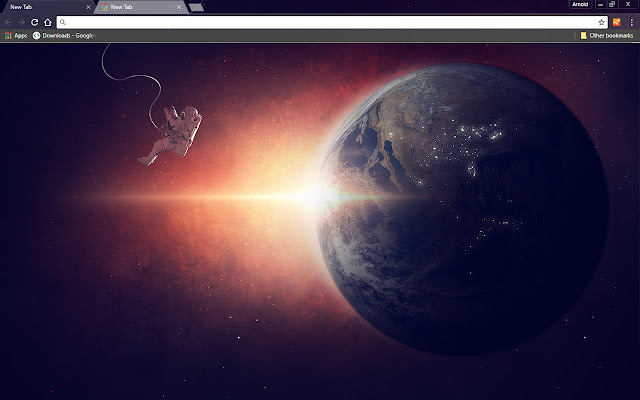
Task: Open a new tab with the new tab button
Action: pyautogui.click(x=196, y=7)
